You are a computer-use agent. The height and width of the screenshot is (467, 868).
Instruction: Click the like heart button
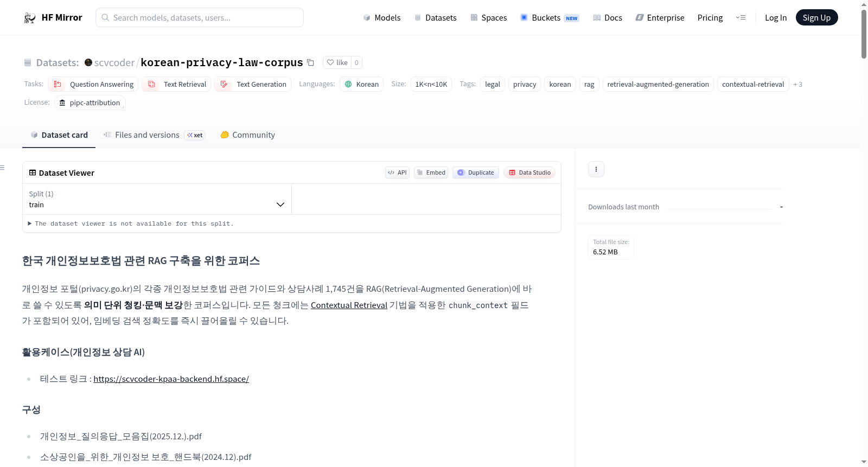click(337, 62)
